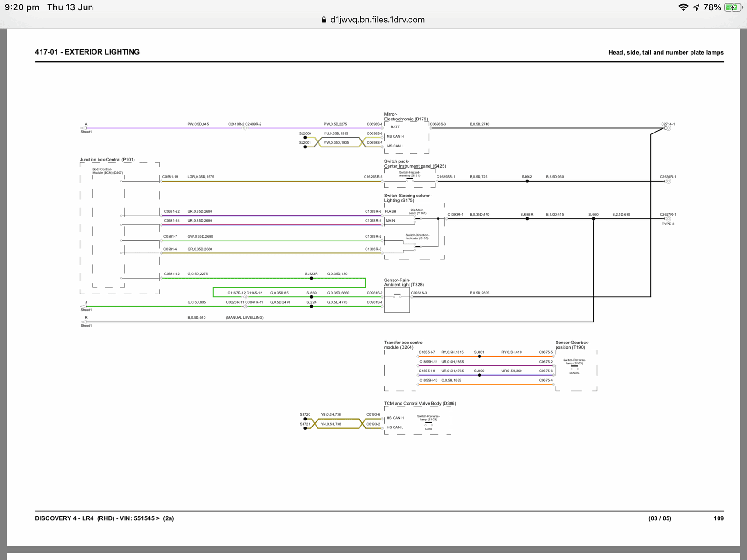Tap wire label YB,0.5H,738
This screenshot has width=747, height=560.
click(x=331, y=414)
